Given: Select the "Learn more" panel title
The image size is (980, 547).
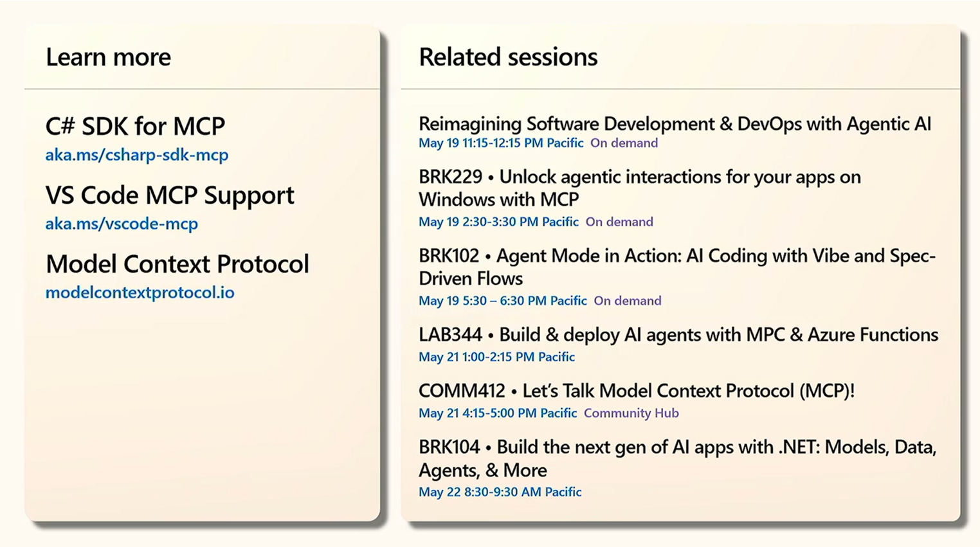Looking at the screenshot, I should 108,57.
